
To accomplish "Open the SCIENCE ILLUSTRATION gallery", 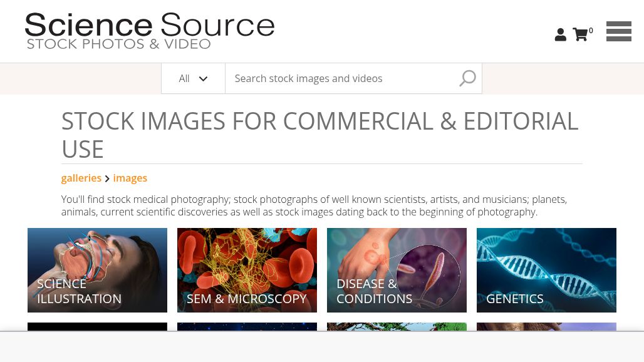I will 97,270.
